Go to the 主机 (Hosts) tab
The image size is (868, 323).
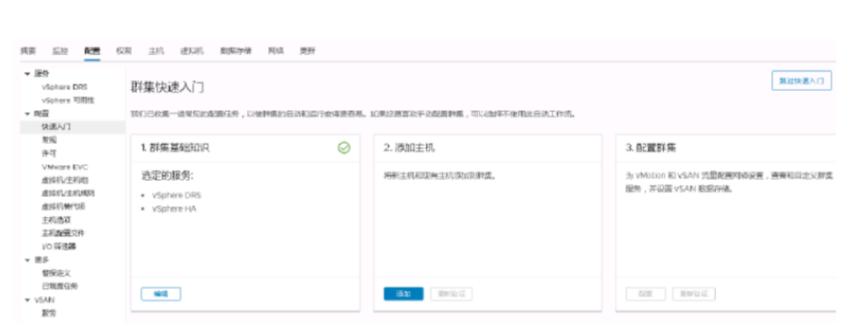coord(156,51)
